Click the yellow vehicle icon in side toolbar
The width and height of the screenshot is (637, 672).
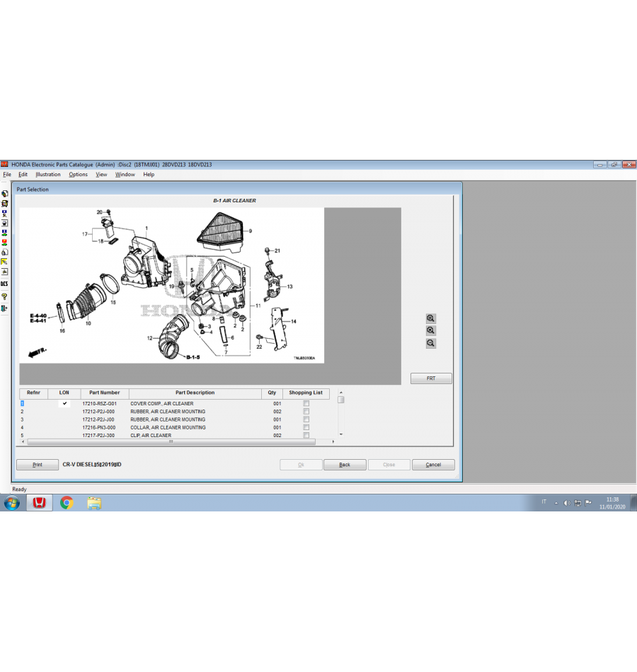coord(5,204)
